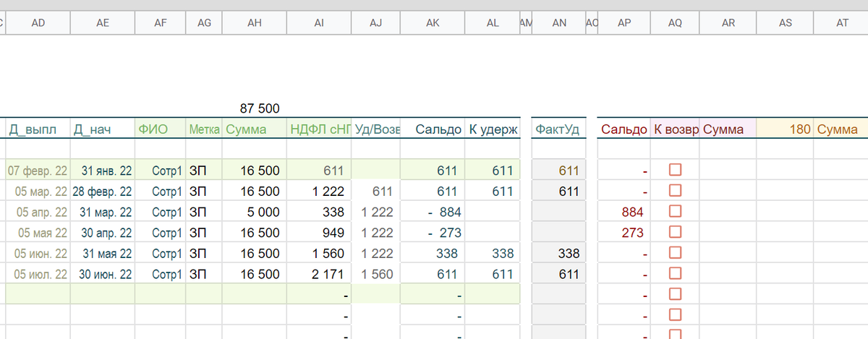Click the ФактУд header cell
Image resolution: width=868 pixels, height=339 pixels.
(x=559, y=129)
